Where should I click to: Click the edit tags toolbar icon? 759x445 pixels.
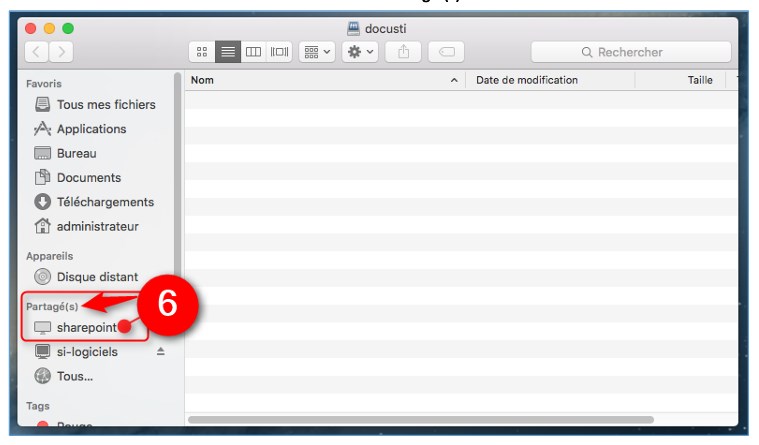pos(447,52)
